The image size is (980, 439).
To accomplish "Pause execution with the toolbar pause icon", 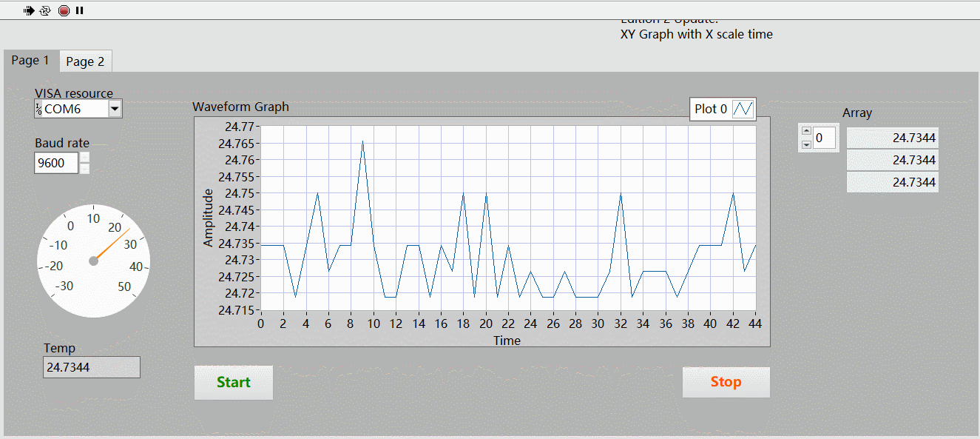I will (x=80, y=10).
